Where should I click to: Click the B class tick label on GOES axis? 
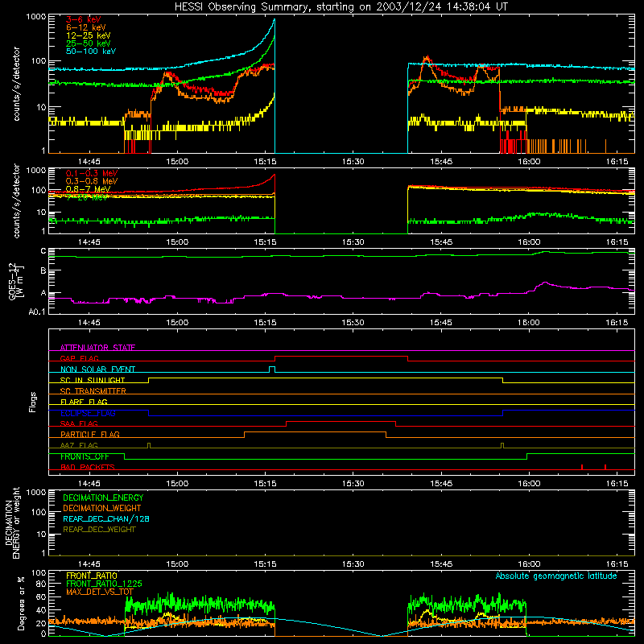pos(43,270)
